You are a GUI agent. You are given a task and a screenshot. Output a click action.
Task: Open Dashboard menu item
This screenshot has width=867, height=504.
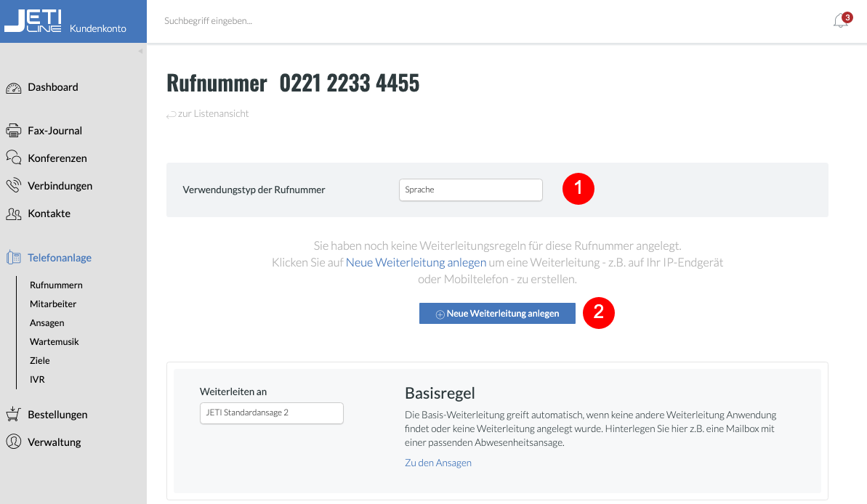(53, 87)
